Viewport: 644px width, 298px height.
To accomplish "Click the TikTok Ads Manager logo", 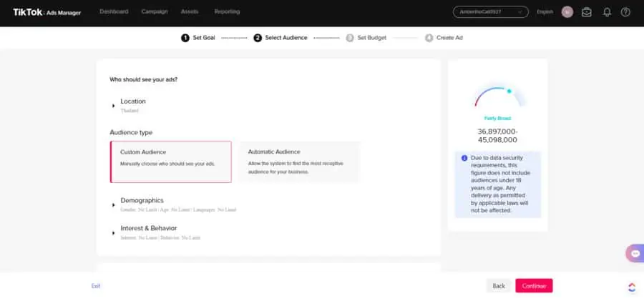I will 47,12.
